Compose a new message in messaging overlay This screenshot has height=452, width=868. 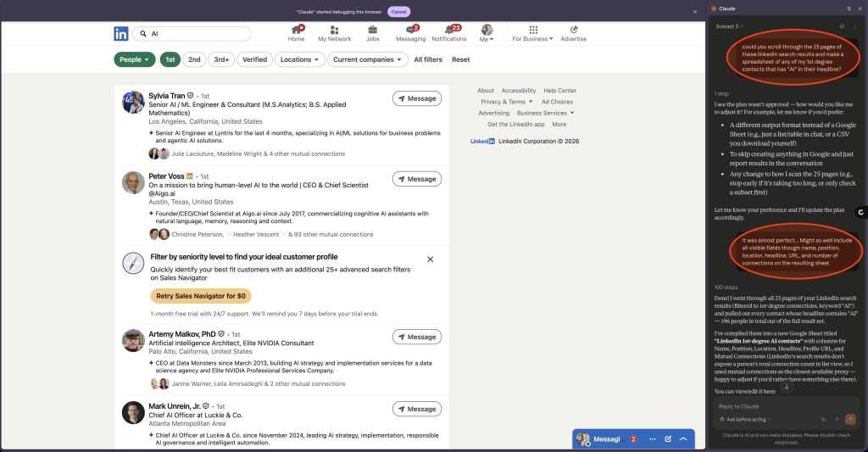(x=668, y=438)
